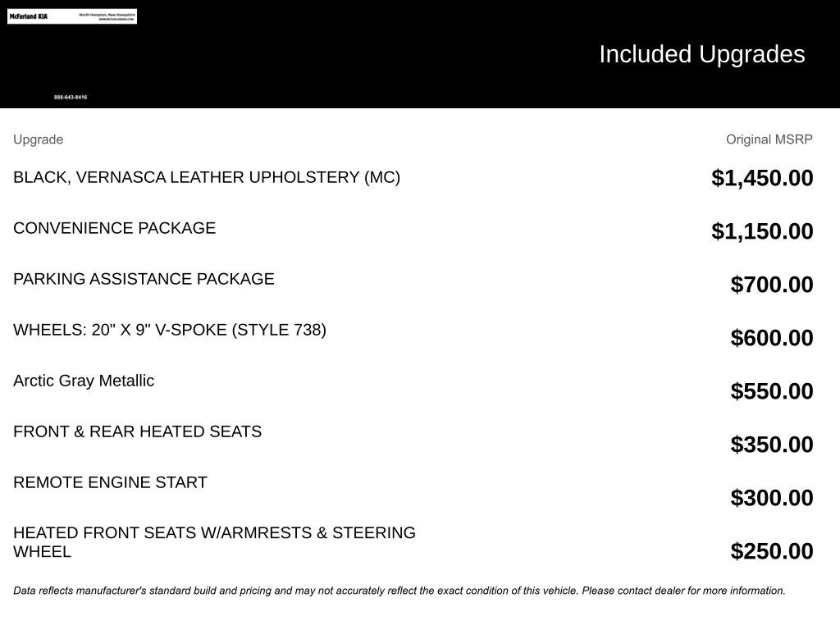
Task: Click the $600.00 price
Action: click(x=771, y=338)
